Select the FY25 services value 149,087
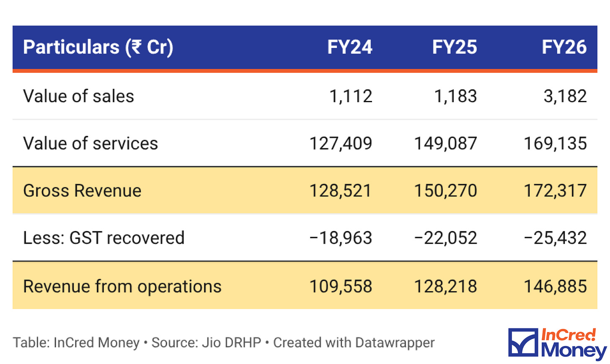 pyautogui.click(x=445, y=143)
